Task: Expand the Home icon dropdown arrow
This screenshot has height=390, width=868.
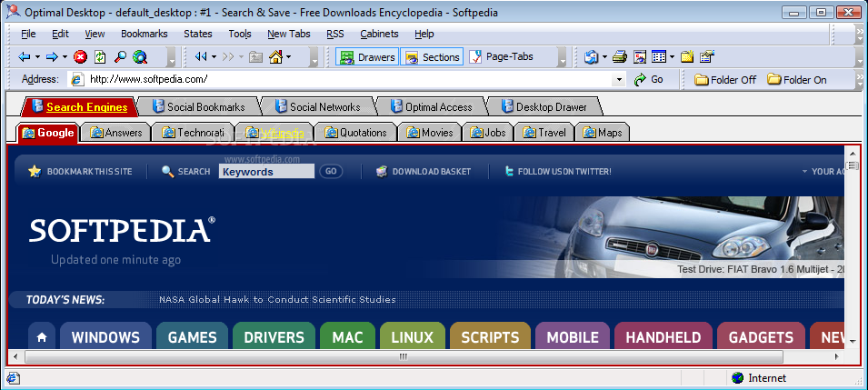Action: [x=288, y=56]
